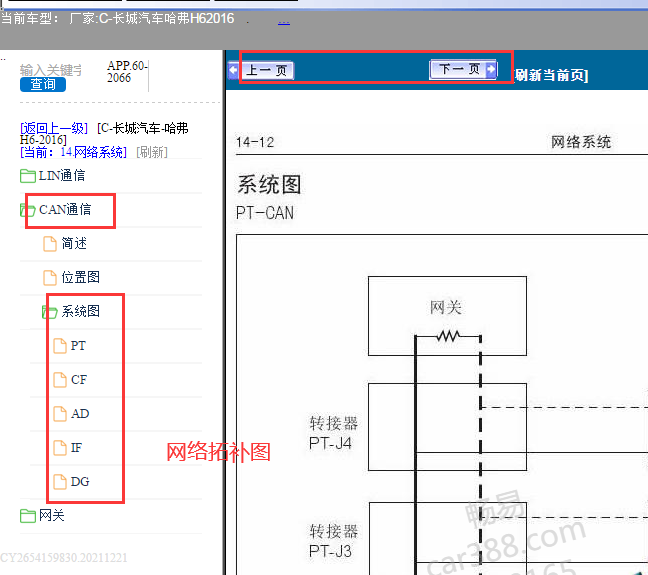Collapse the 系统图 subfolder
Image resolution: width=648 pixels, height=575 pixels.
[x=81, y=311]
